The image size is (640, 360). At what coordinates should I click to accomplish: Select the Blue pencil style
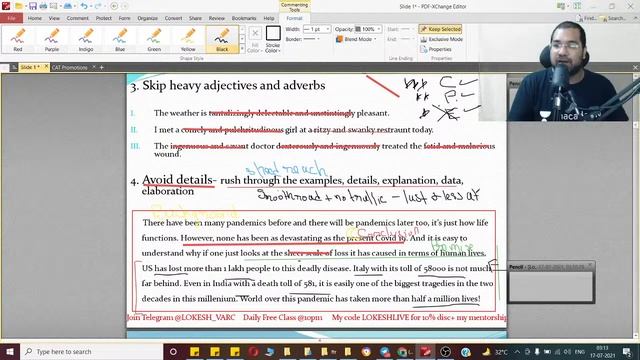pyautogui.click(x=120, y=39)
